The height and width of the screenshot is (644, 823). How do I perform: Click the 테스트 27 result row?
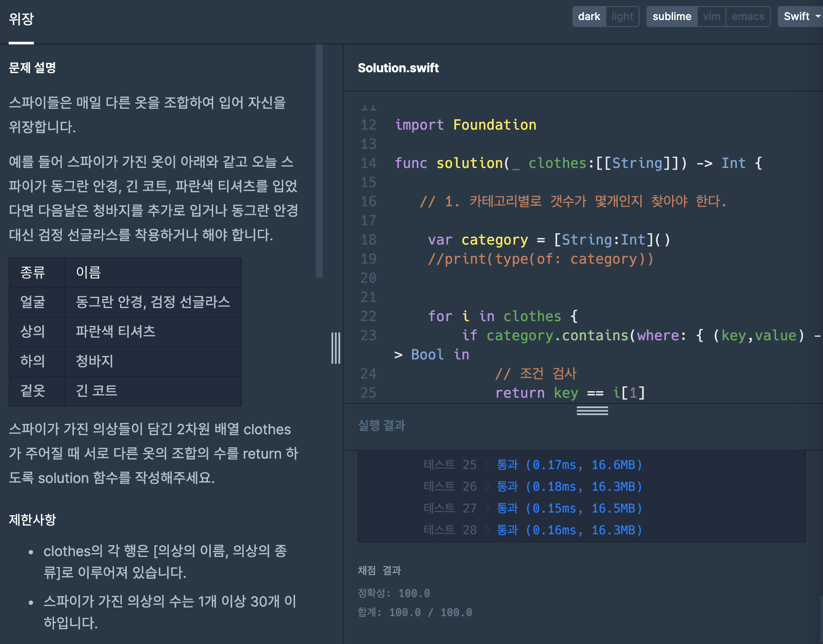(x=533, y=508)
